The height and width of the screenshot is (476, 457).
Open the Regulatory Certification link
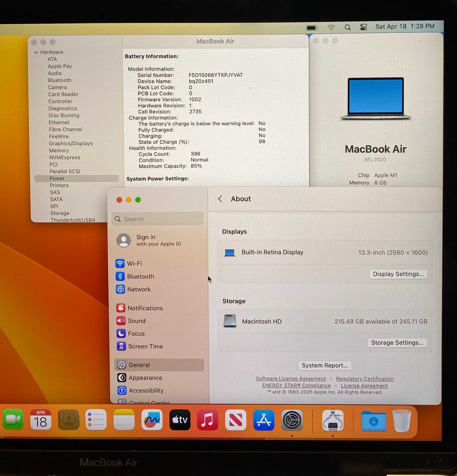[x=365, y=379]
